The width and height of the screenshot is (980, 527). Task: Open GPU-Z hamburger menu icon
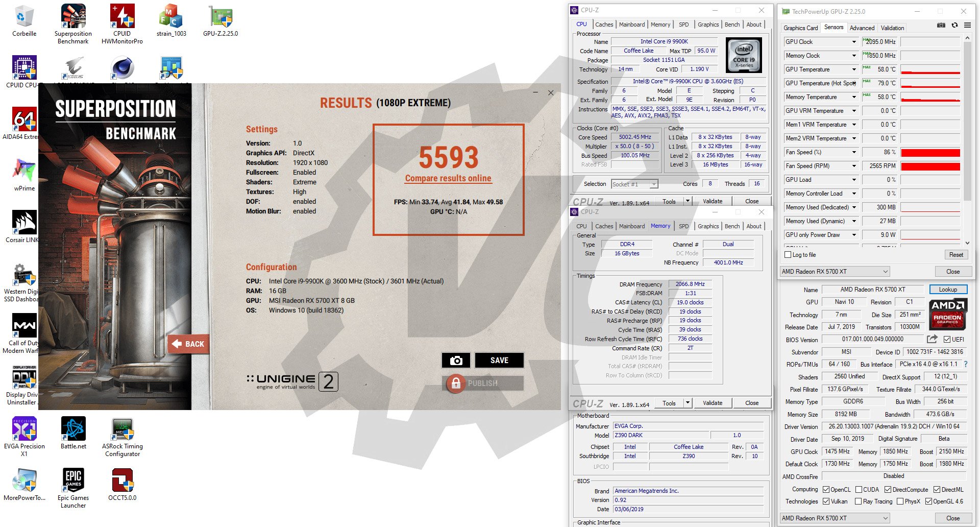[967, 25]
